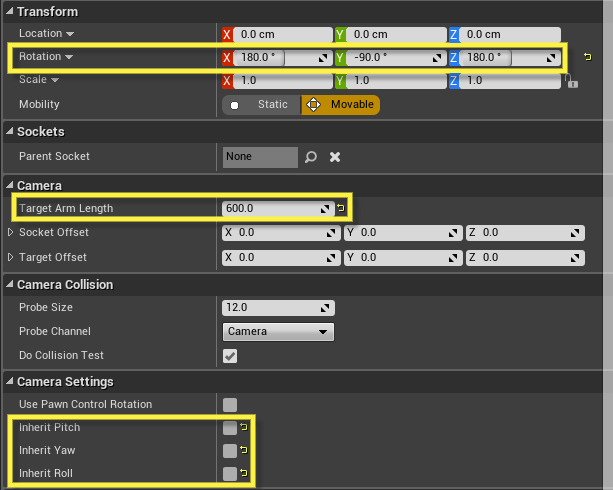The image size is (613, 490).
Task: Reset Inherit Yaw to default
Action: 244,451
